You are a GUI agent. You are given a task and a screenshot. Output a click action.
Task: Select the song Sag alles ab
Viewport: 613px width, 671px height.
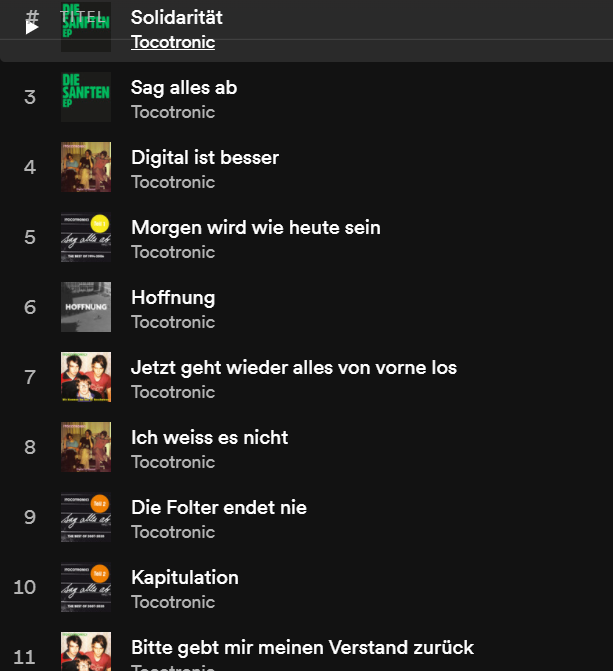(184, 87)
